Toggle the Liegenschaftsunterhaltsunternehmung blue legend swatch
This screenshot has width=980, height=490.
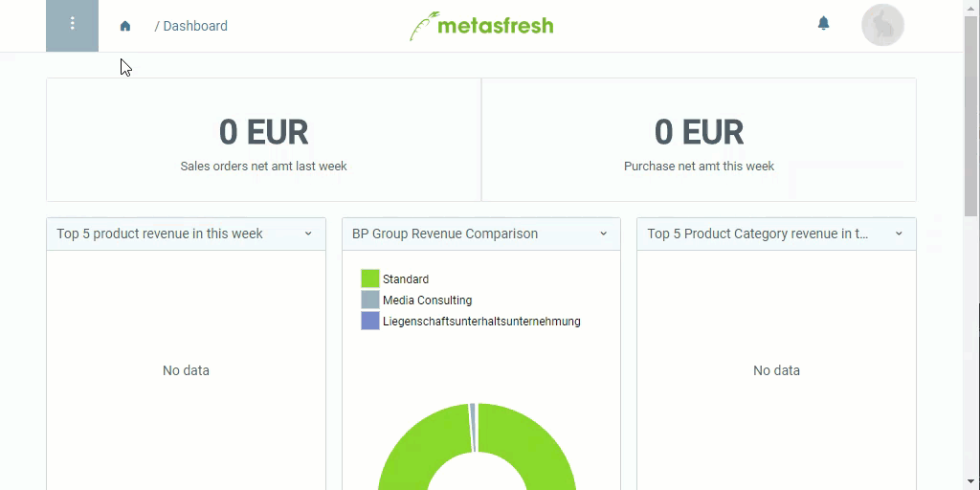[x=370, y=322]
